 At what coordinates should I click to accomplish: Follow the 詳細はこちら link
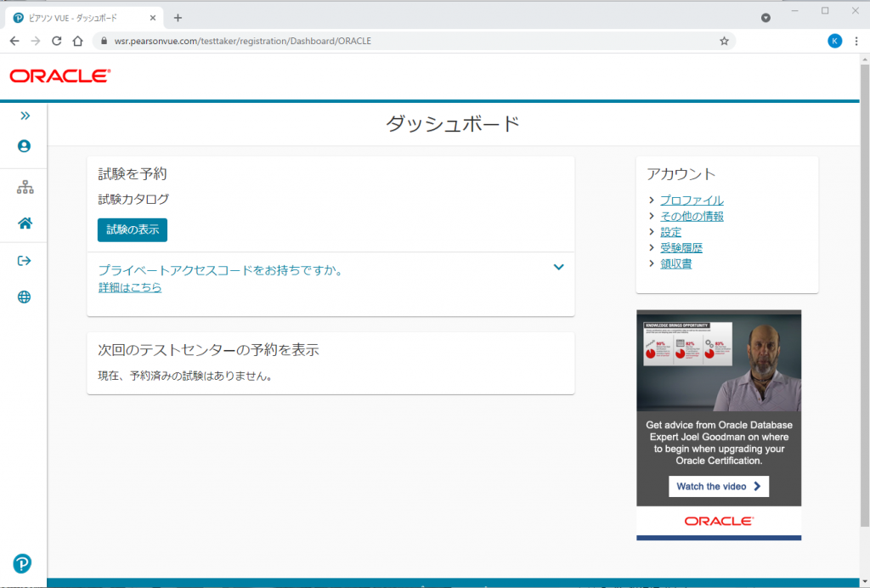[130, 288]
